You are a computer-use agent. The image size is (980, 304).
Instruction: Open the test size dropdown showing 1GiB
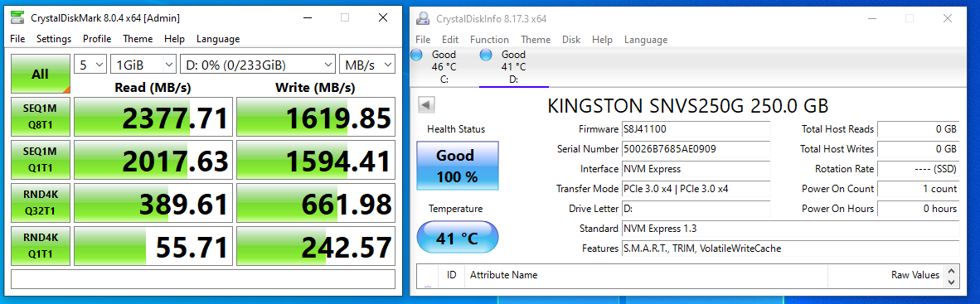click(143, 65)
